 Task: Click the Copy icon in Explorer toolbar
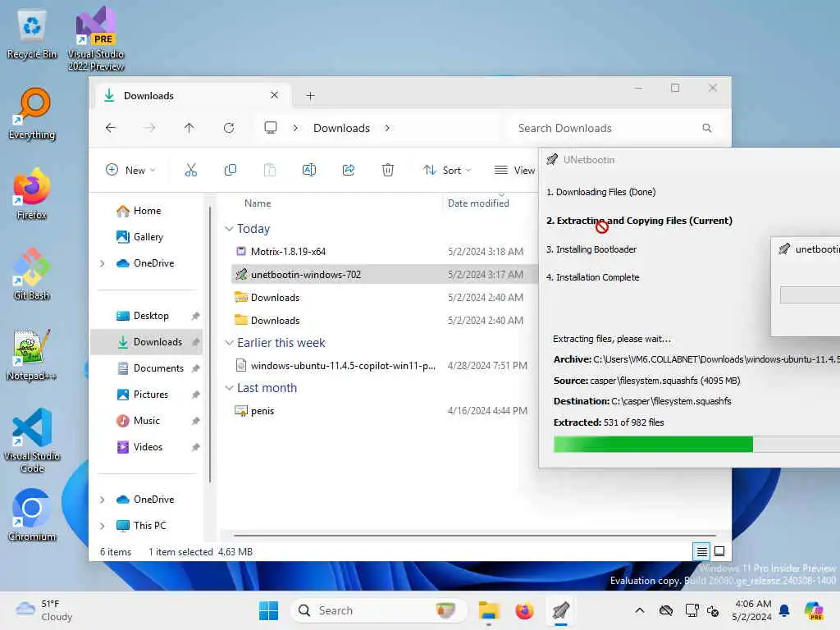click(x=231, y=170)
